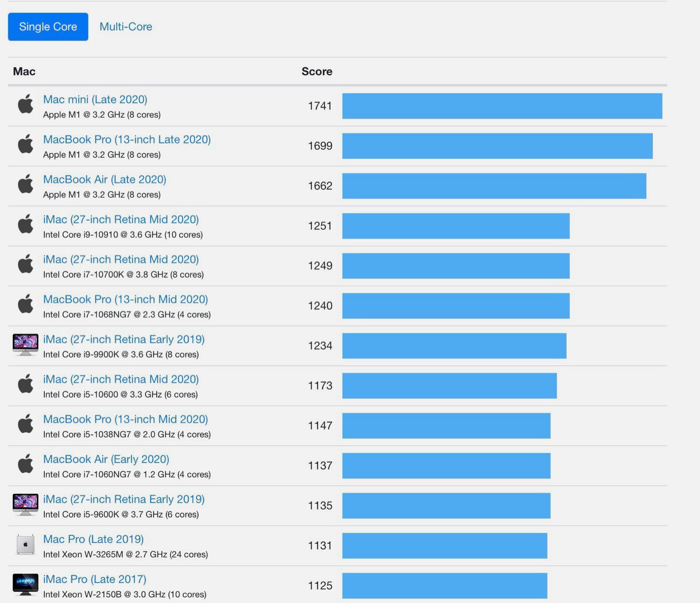Click the score value 1137
Image resolution: width=700 pixels, height=603 pixels.
[x=320, y=465]
